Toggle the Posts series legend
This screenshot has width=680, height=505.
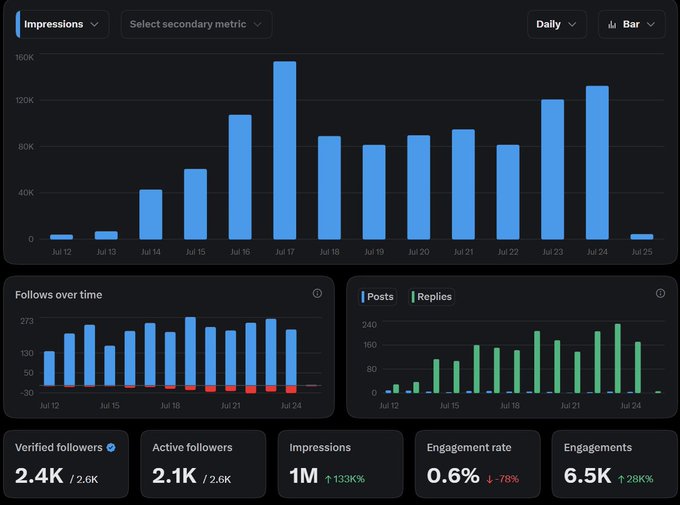[378, 297]
